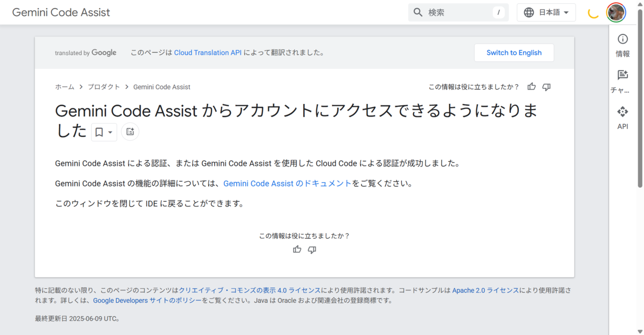Click Switch to English button

coord(514,53)
